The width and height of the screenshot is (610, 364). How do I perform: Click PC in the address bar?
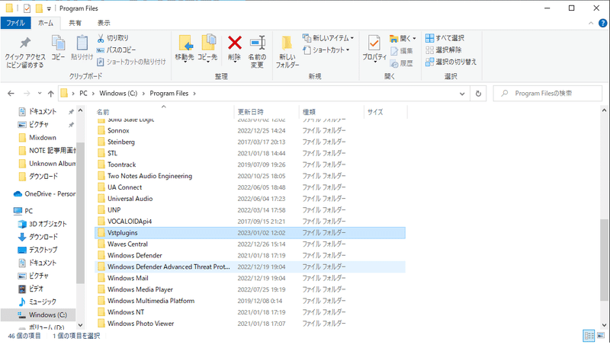point(83,93)
